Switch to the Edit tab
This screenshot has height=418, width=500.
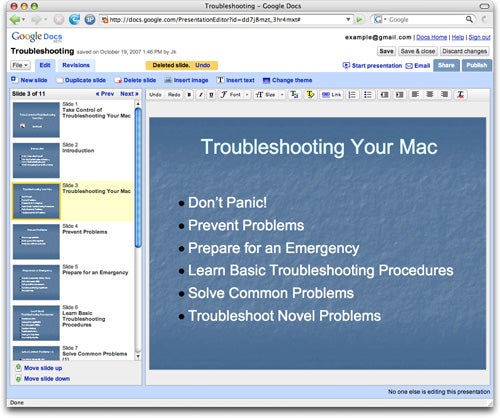coord(45,65)
